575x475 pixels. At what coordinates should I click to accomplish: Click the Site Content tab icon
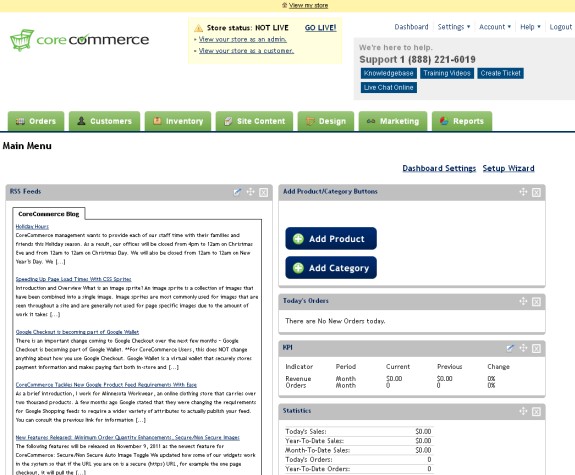pyautogui.click(x=228, y=121)
